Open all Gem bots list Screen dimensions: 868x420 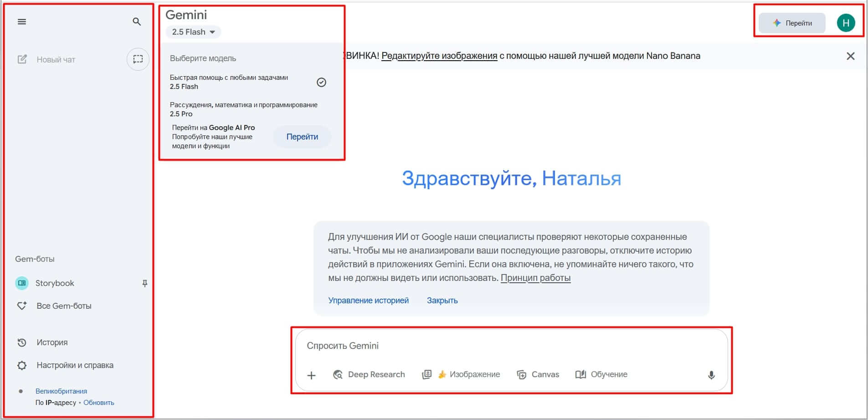coord(55,306)
